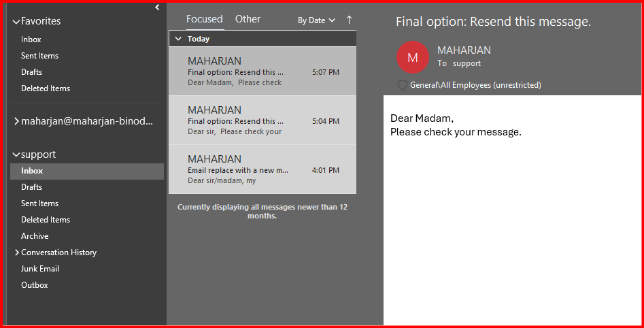Open the By Date sort dropdown
This screenshot has width=644, height=328.
click(316, 20)
